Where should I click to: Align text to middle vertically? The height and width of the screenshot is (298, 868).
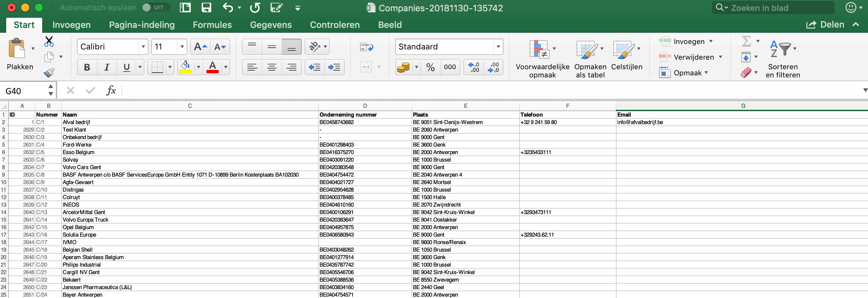tap(272, 47)
